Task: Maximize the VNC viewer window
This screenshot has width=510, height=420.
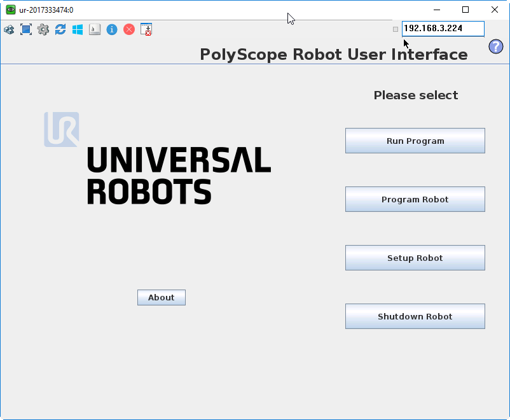Action: [x=465, y=10]
